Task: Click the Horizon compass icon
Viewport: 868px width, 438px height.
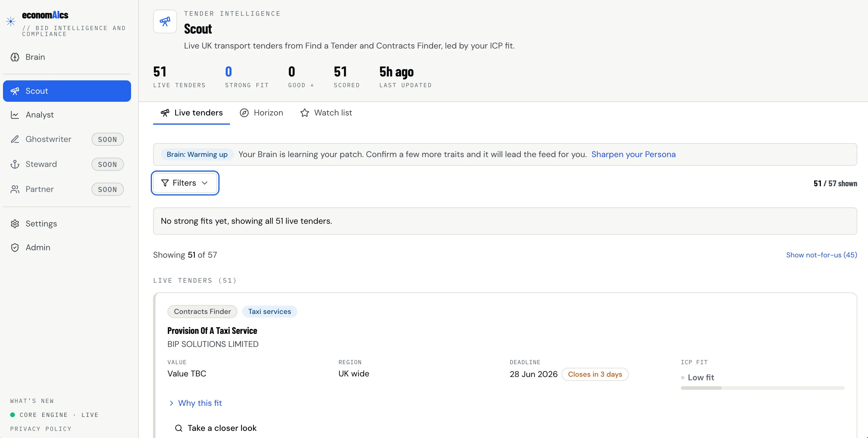Action: coord(244,113)
